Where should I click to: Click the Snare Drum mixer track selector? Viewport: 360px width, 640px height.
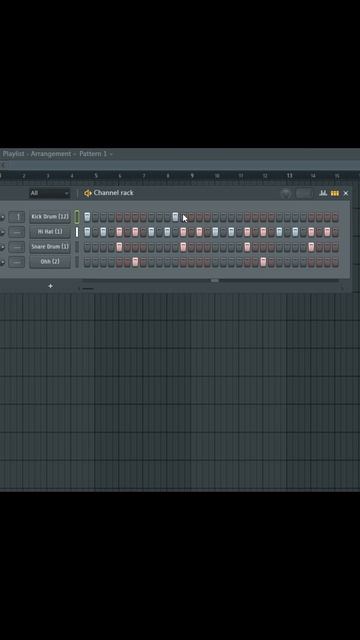click(x=17, y=247)
